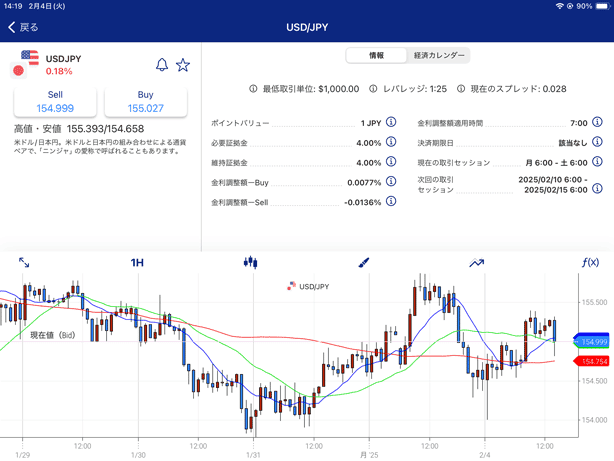Open info for ポイントバリュー row
The image size is (614, 461).
(x=391, y=123)
